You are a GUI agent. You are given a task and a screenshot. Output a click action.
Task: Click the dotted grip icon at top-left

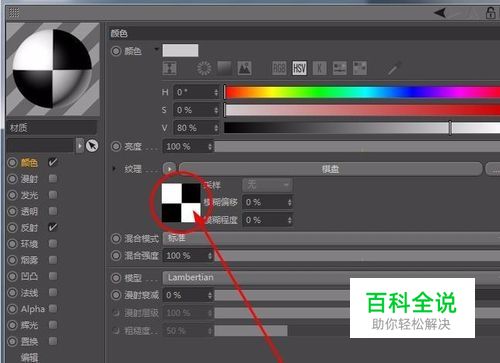pyautogui.click(x=14, y=13)
